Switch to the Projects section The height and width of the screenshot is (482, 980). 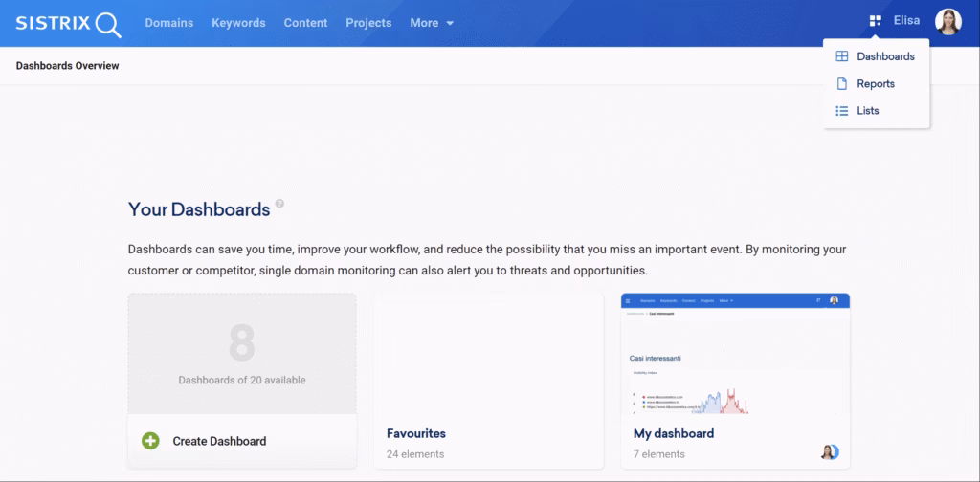point(368,23)
